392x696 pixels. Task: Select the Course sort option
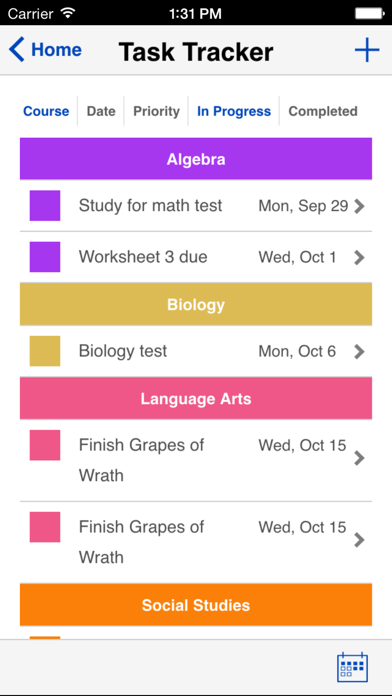(46, 111)
